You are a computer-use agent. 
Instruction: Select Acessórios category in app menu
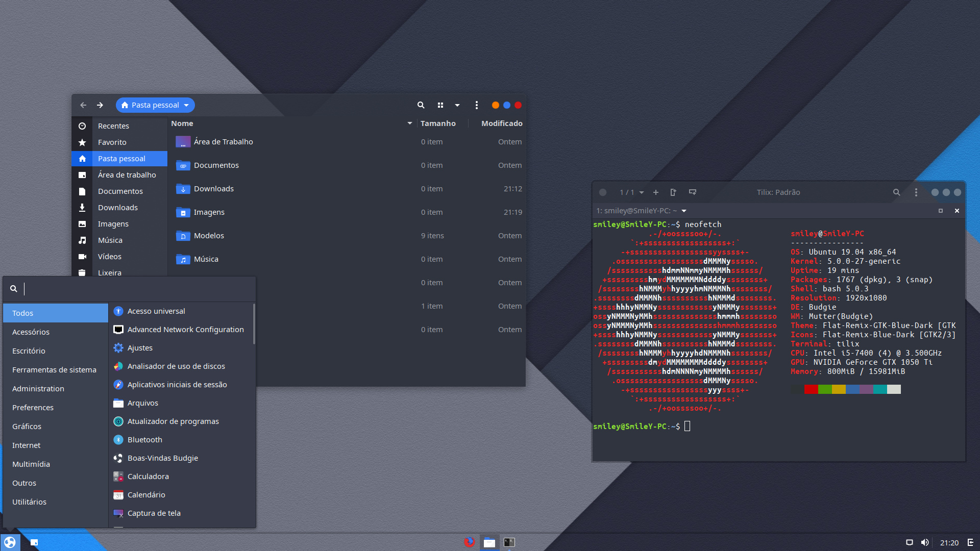[x=31, y=332]
